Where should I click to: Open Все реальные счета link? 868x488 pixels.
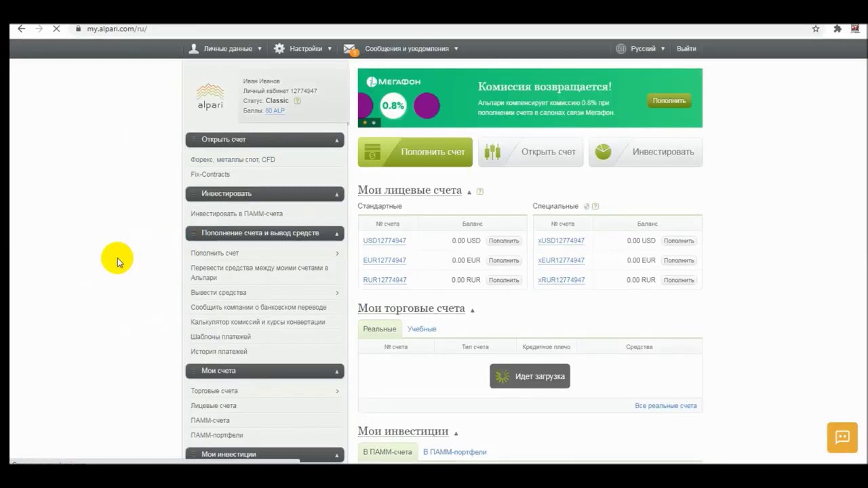(x=665, y=406)
